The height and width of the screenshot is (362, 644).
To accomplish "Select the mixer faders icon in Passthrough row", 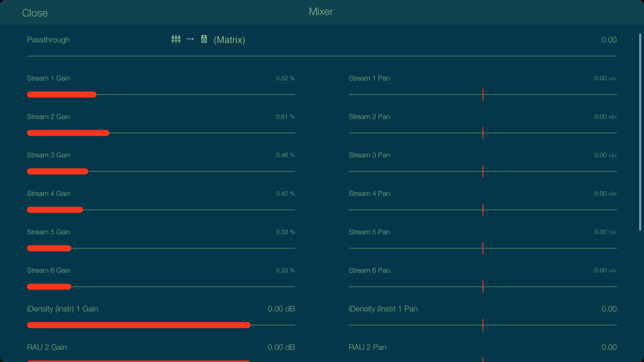I will click(176, 39).
